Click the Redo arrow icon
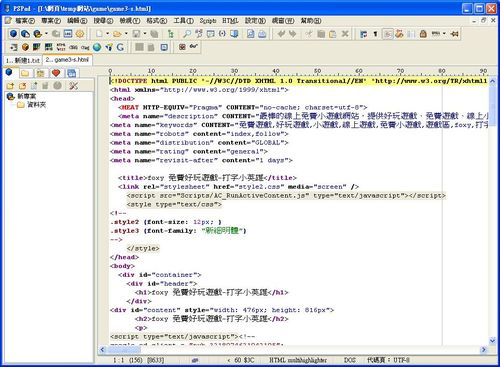 click(x=292, y=34)
